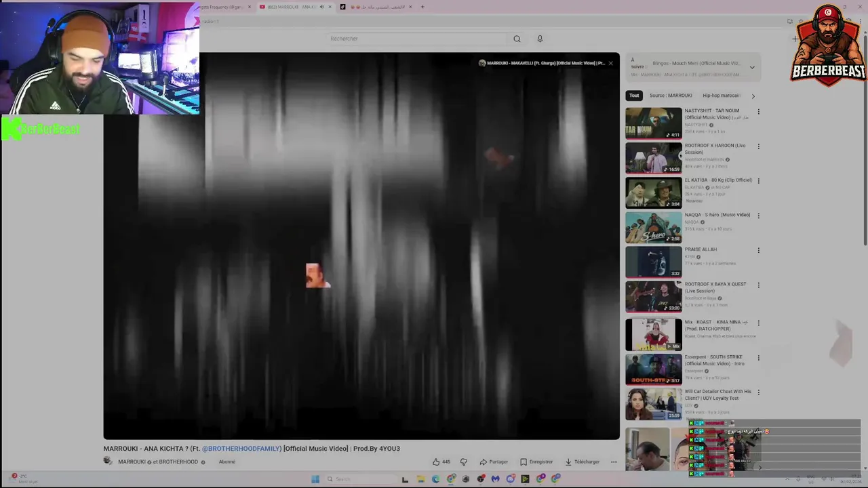This screenshot has width=868, height=488.
Task: Click the MARROUKI channel name
Action: click(x=132, y=462)
